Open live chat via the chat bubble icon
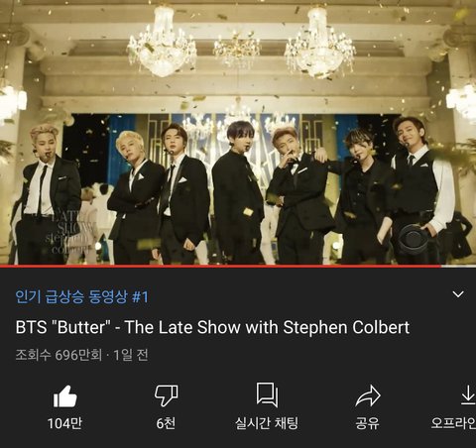Viewport: 476px width, 448px height. (267, 394)
